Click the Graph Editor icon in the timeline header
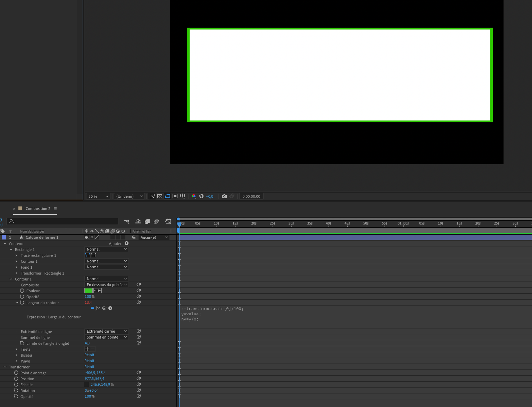Screen dimensions: 532x407 coord(168,221)
